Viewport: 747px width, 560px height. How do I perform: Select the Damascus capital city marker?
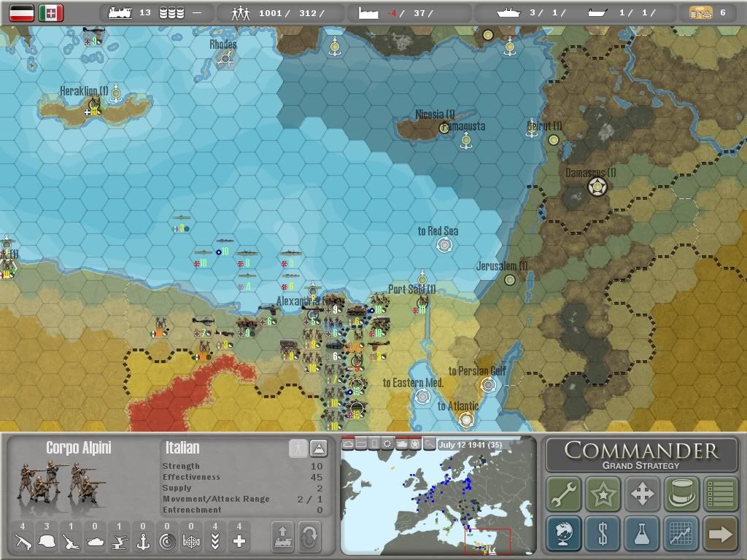coord(597,187)
